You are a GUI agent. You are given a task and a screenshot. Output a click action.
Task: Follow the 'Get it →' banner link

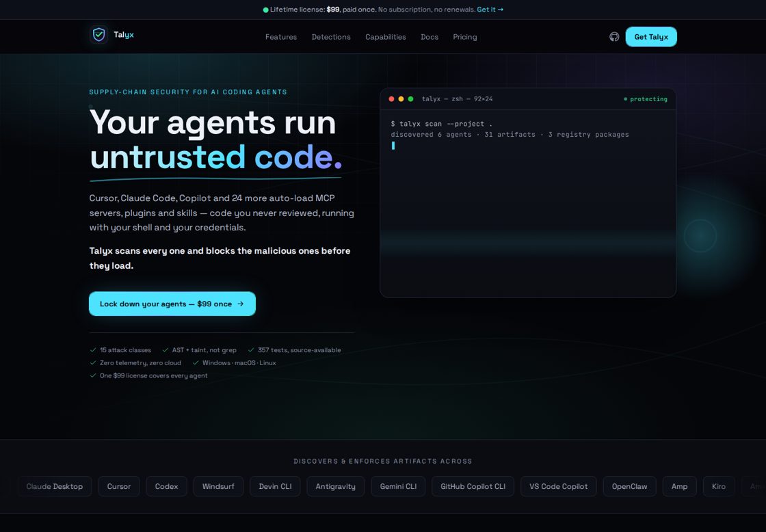click(x=490, y=10)
